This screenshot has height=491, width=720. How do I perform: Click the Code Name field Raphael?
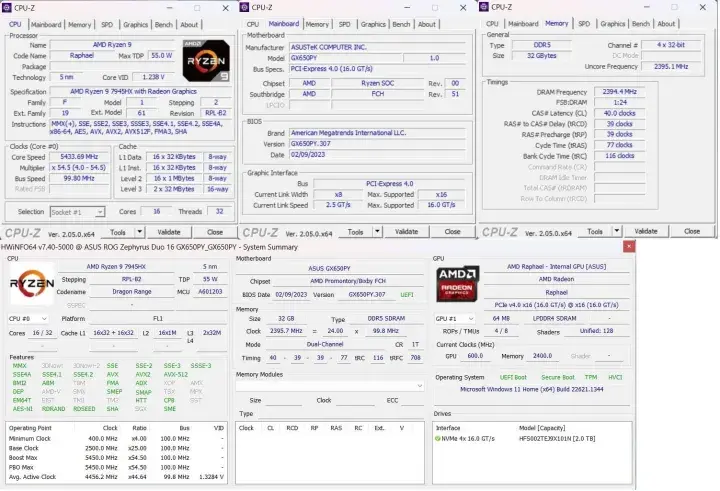pyautogui.click(x=82, y=56)
